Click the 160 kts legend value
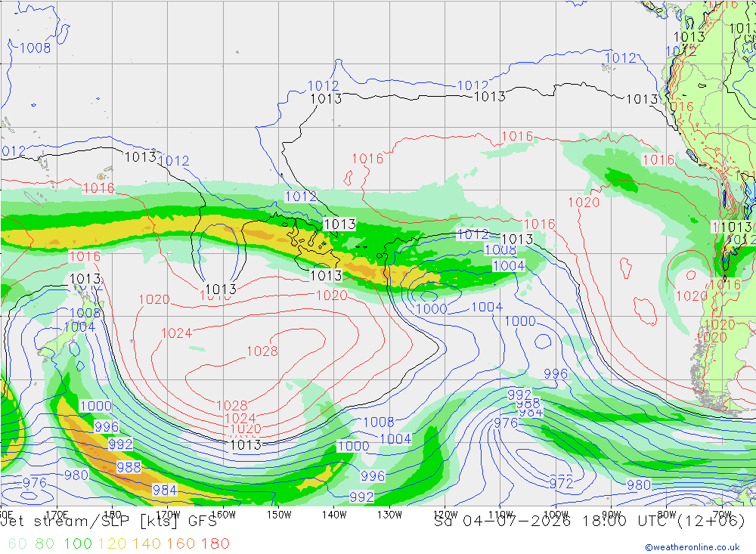 coord(181,543)
